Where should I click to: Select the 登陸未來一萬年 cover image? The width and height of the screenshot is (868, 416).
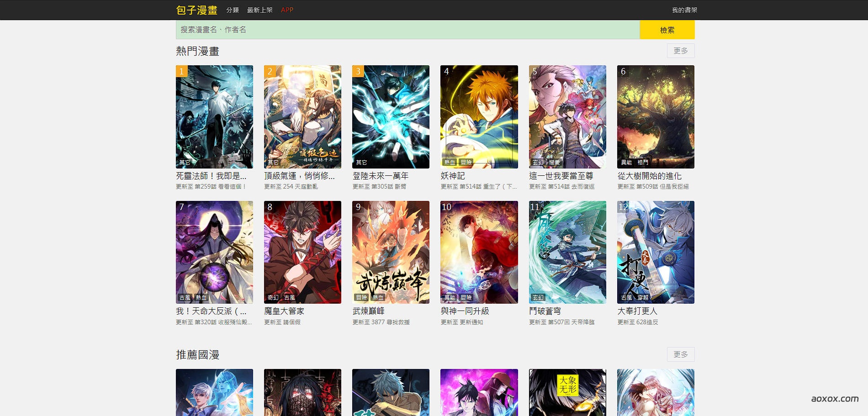tap(391, 116)
